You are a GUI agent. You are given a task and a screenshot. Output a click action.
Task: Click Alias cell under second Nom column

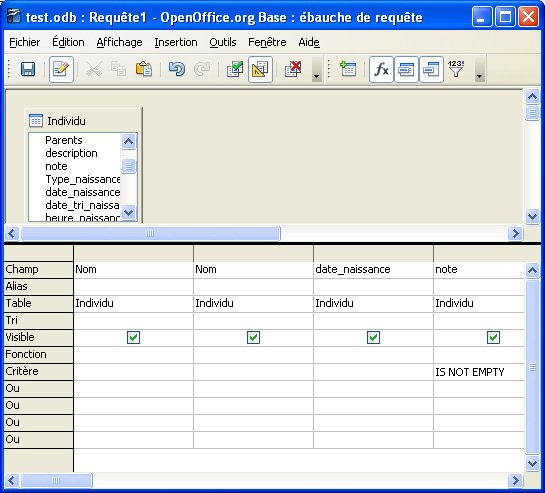[253, 286]
